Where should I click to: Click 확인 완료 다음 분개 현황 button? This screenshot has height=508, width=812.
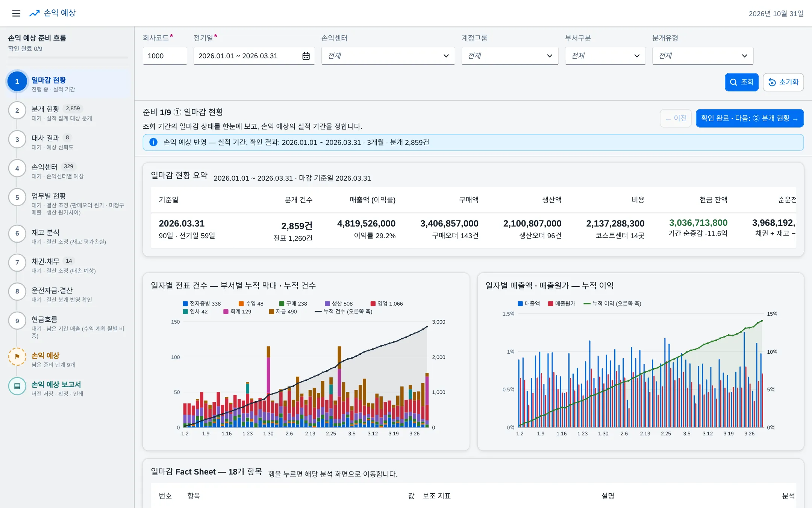pos(750,118)
